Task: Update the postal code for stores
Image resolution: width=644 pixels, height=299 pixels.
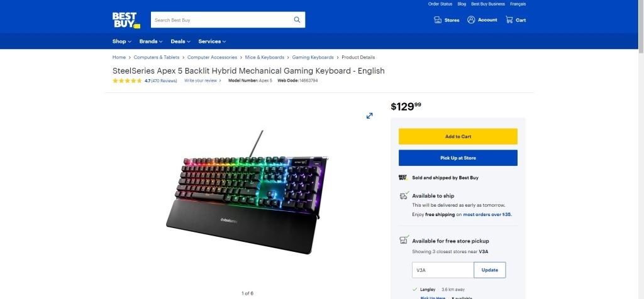Action: (x=489, y=270)
